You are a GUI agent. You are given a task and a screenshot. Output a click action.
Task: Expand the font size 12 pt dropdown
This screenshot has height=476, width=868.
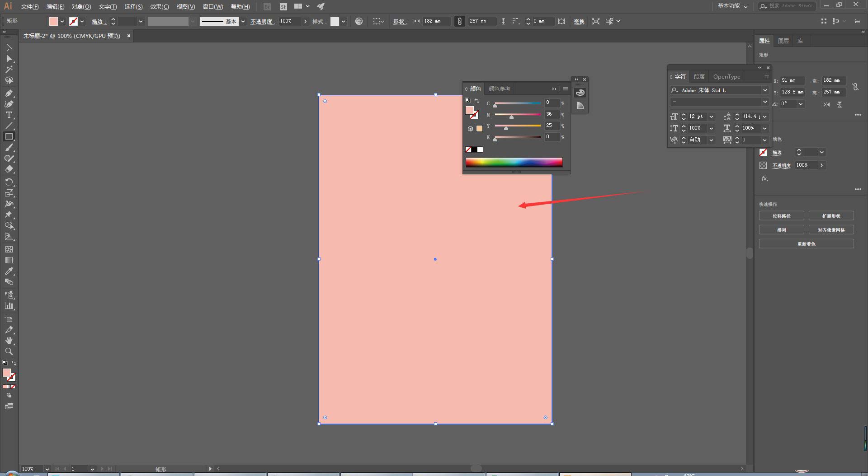[711, 117]
